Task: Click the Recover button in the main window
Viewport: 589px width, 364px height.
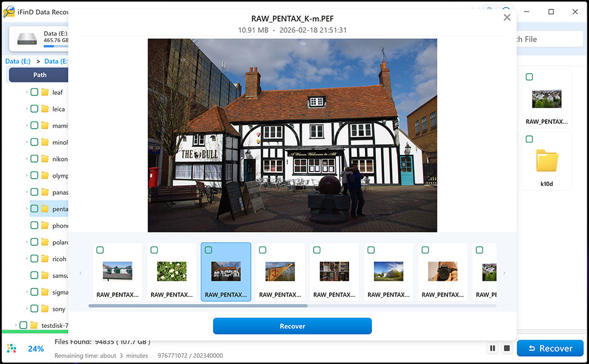Action: click(550, 348)
